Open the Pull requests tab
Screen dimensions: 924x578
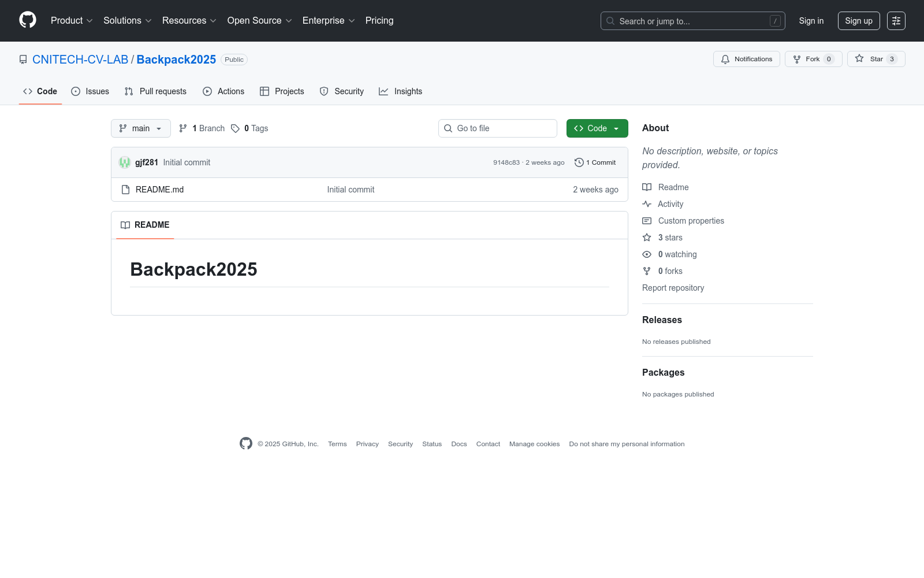click(155, 91)
